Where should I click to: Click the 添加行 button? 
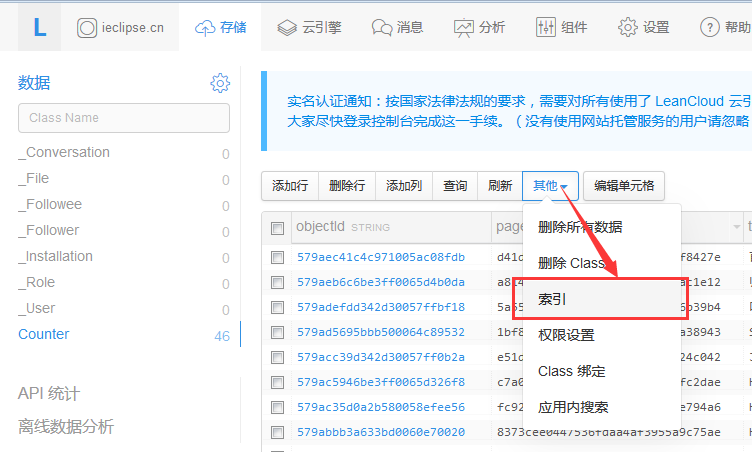(290, 186)
